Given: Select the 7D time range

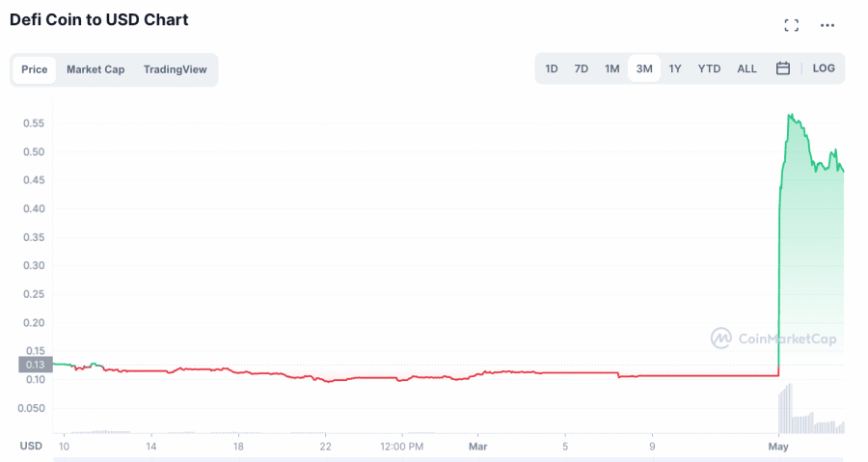Looking at the screenshot, I should (582, 68).
